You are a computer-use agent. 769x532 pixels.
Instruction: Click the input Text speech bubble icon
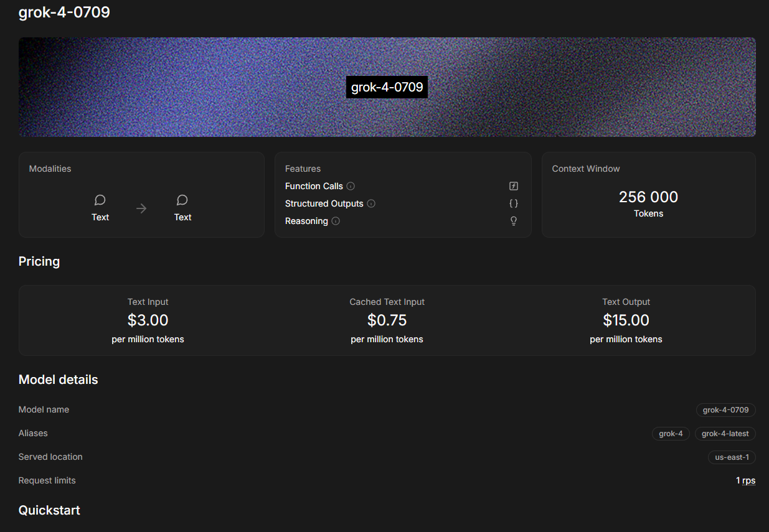100,200
